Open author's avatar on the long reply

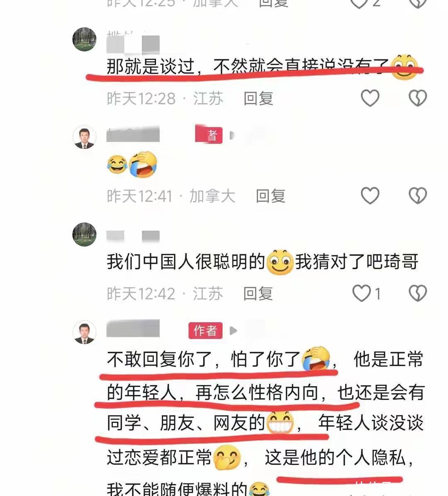[x=85, y=332]
